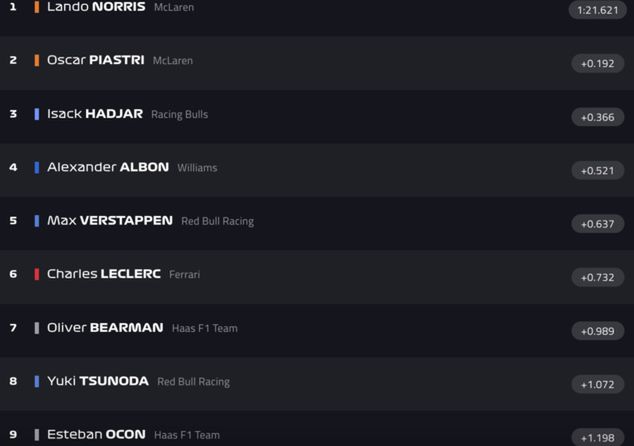Click Haas F1 Team label beside Bearman
The width and height of the screenshot is (634, 446).
tap(204, 328)
